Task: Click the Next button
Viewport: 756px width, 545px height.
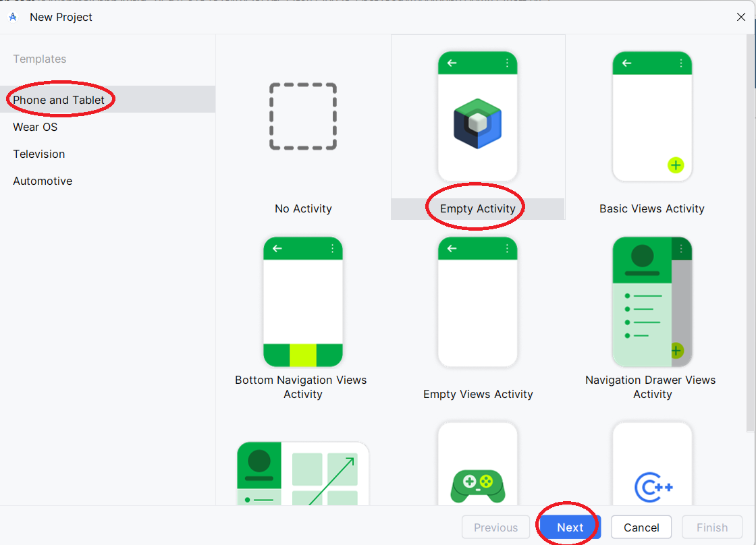Action: point(570,527)
